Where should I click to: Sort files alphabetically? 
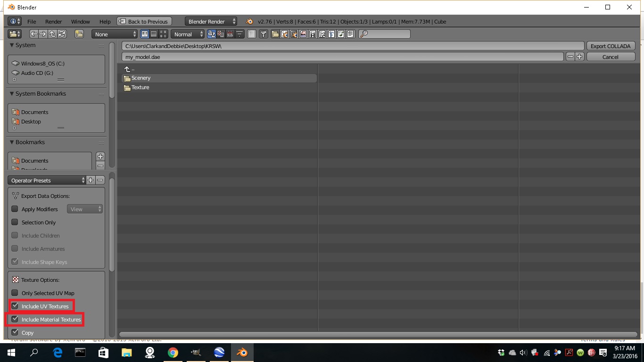coord(212,34)
